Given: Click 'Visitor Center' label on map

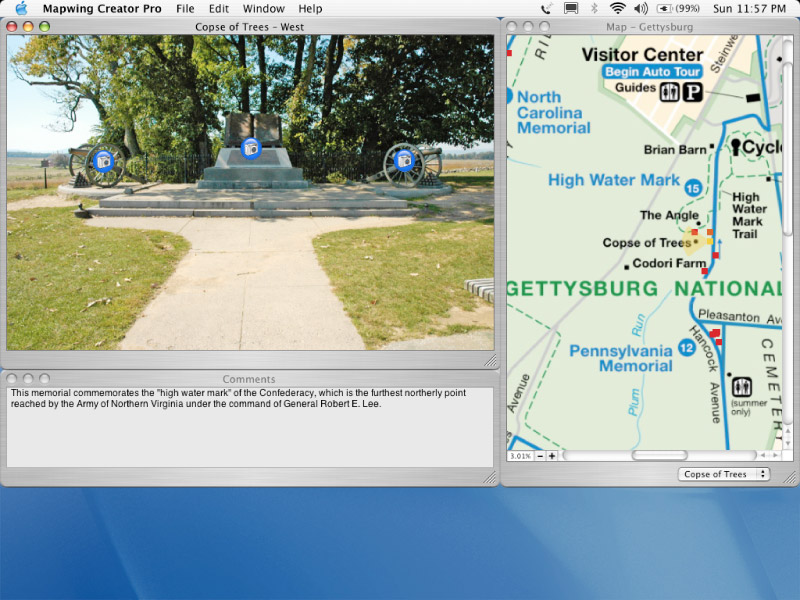Looking at the screenshot, I should click(642, 54).
